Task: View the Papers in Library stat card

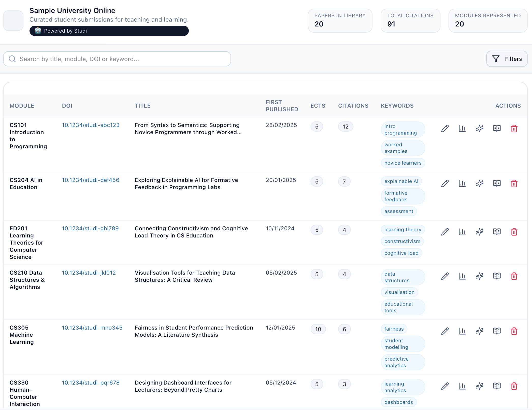Action: (340, 20)
